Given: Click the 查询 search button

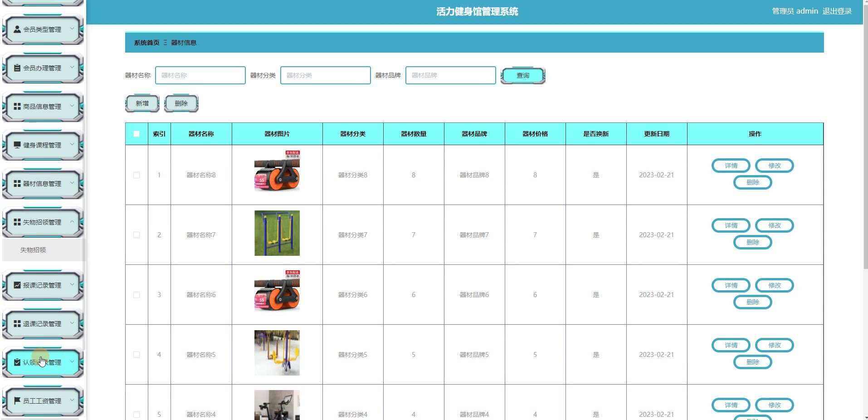Looking at the screenshot, I should pyautogui.click(x=523, y=76).
